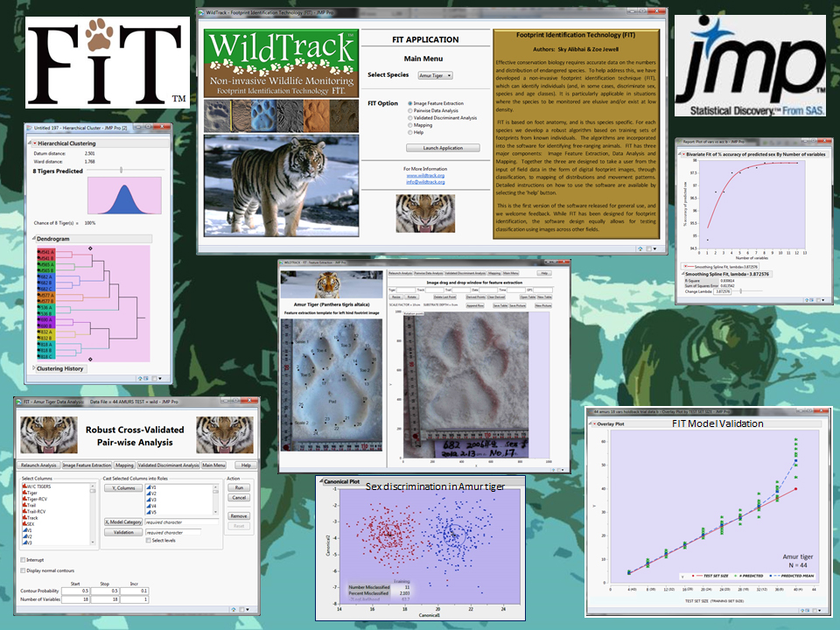Image resolution: width=840 pixels, height=630 pixels.
Task: Click Contour Probability Start input field
Action: pos(75,591)
